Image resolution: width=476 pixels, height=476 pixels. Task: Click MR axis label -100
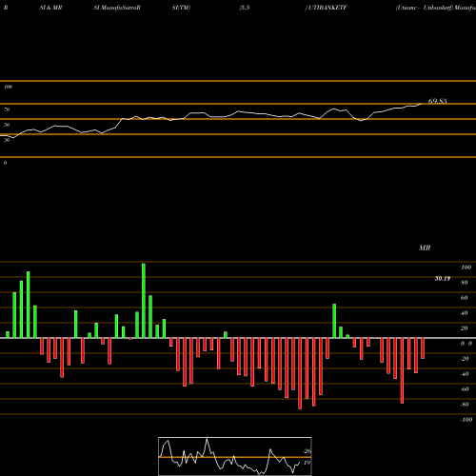466,420
